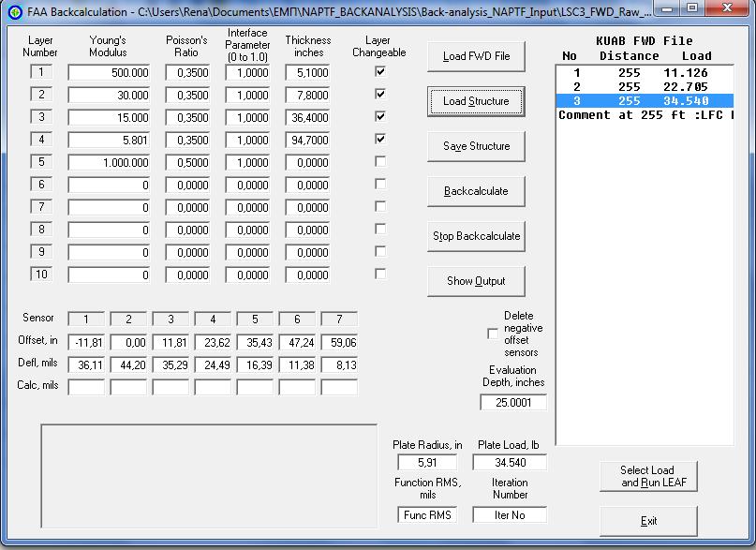Toggle Layer Changeable checkbox for layer 4
Viewport: 756px width, 550px height.
click(380, 139)
